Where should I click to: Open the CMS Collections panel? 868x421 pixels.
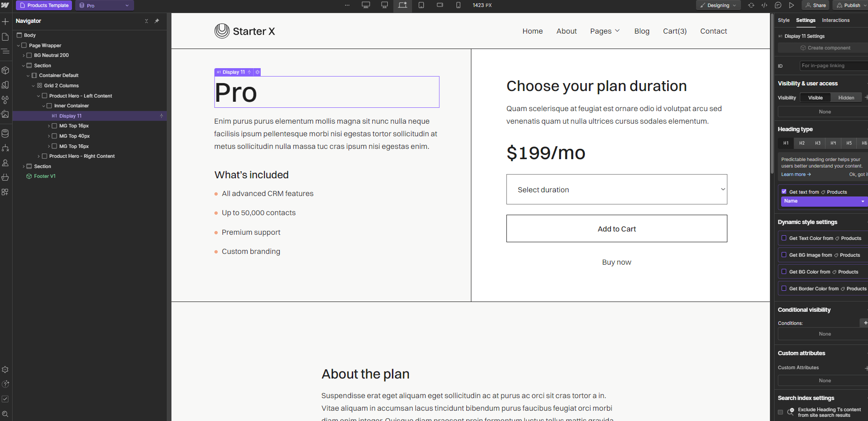click(x=5, y=133)
